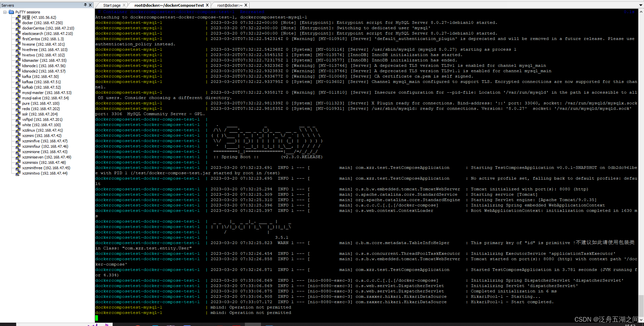
Task: Click session icon for 阿里 (47.100.56.62)
Action: [18, 17]
